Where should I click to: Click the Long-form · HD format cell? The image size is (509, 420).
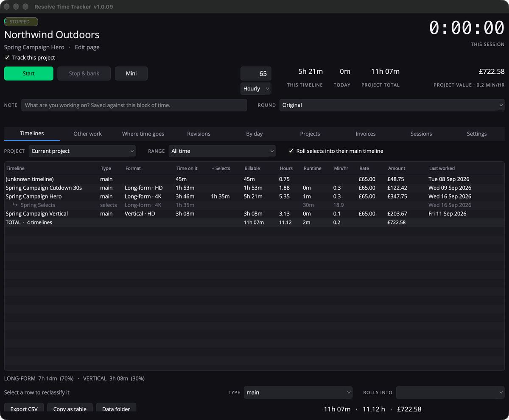pos(144,188)
